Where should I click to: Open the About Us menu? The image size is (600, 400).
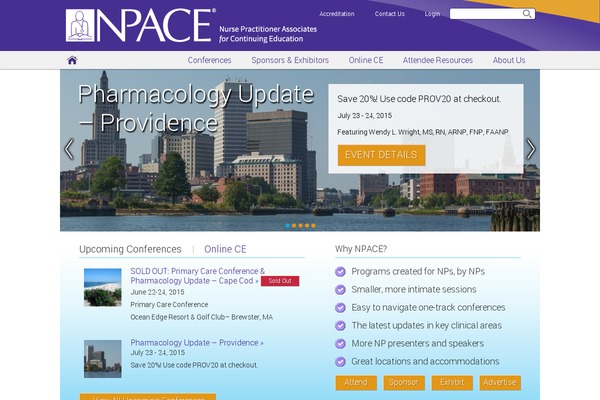(509, 60)
